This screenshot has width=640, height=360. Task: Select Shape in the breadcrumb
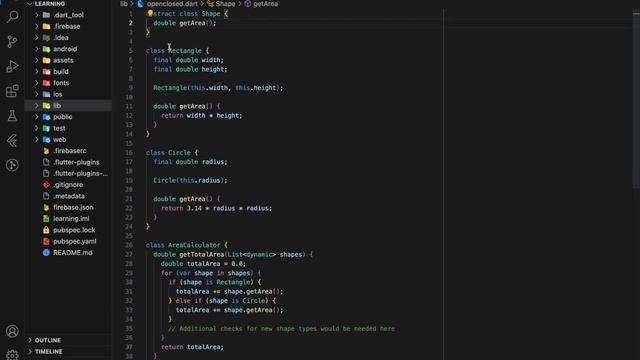[225, 4]
